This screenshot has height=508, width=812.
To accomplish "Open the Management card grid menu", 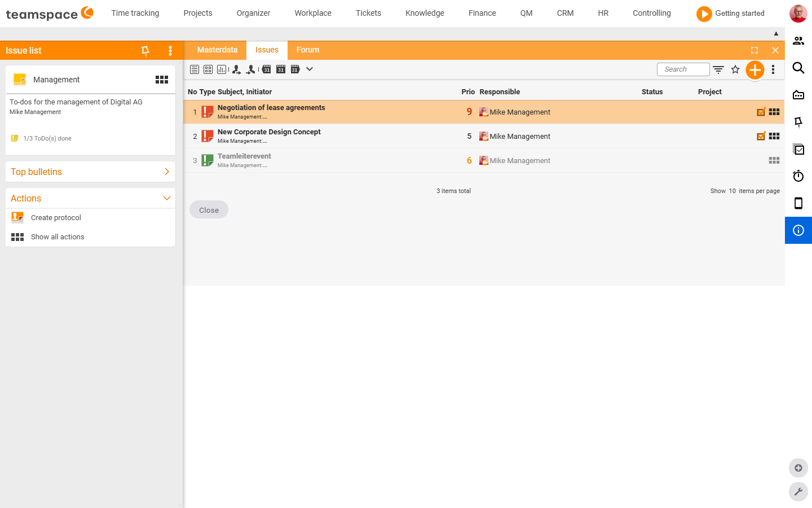I will [162, 80].
